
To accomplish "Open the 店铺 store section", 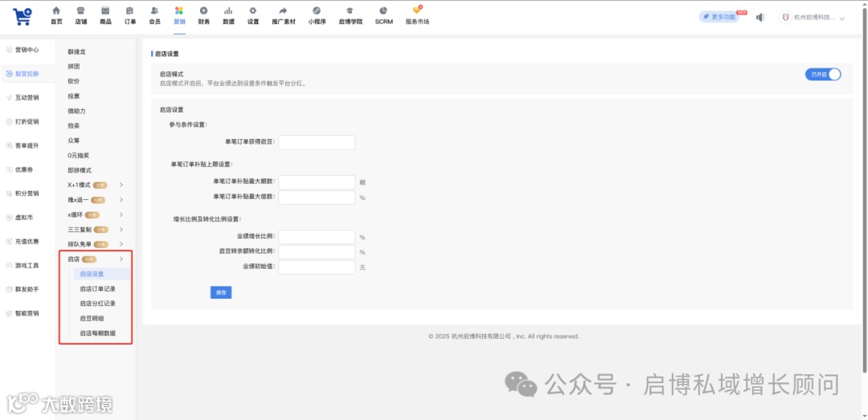I will [x=81, y=16].
